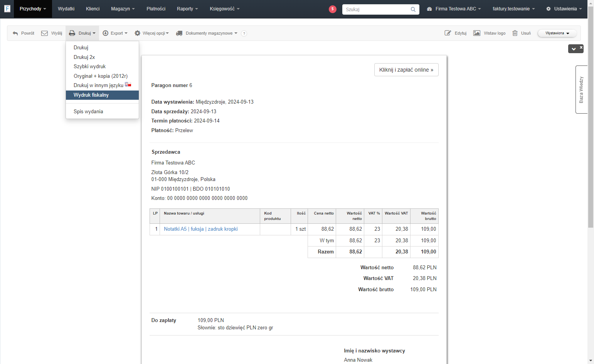Choose Oryginał + kopia (2012r)

[x=102, y=76]
